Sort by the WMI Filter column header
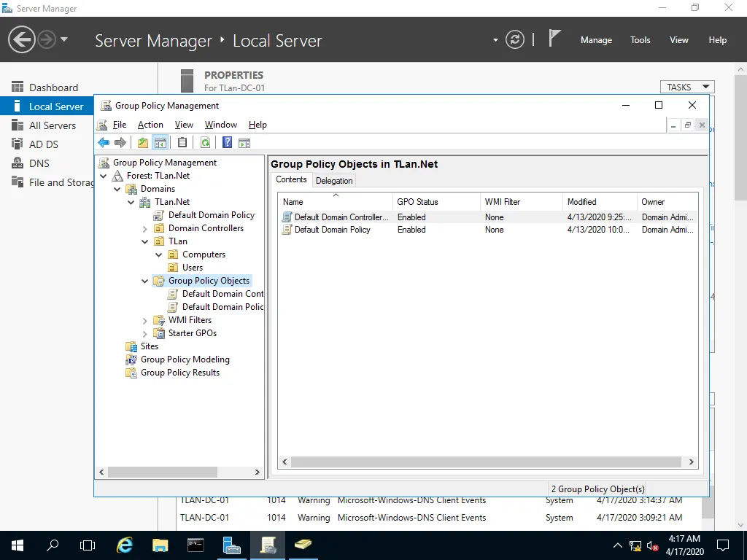This screenshot has height=560, width=747. tap(522, 202)
